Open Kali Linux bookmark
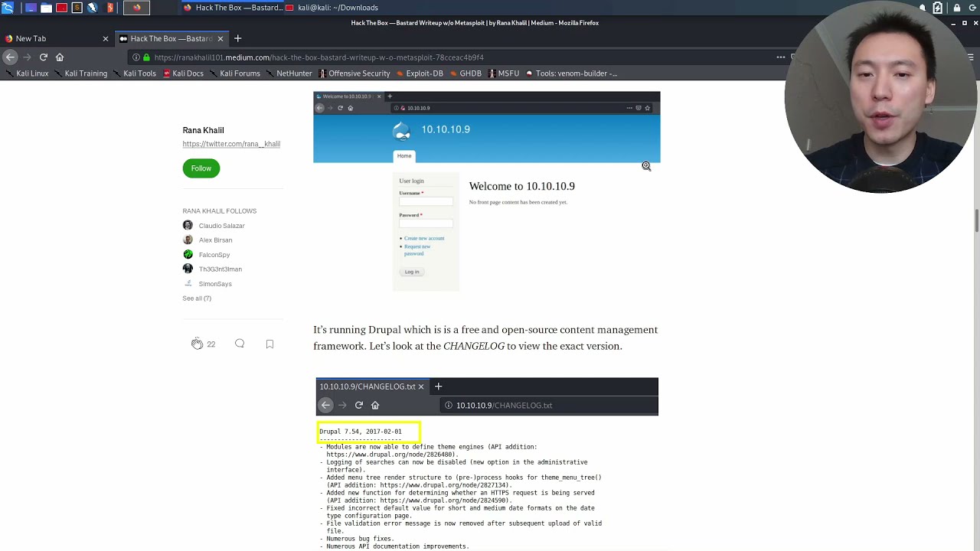Screen dimensions: 980x551 [27, 73]
